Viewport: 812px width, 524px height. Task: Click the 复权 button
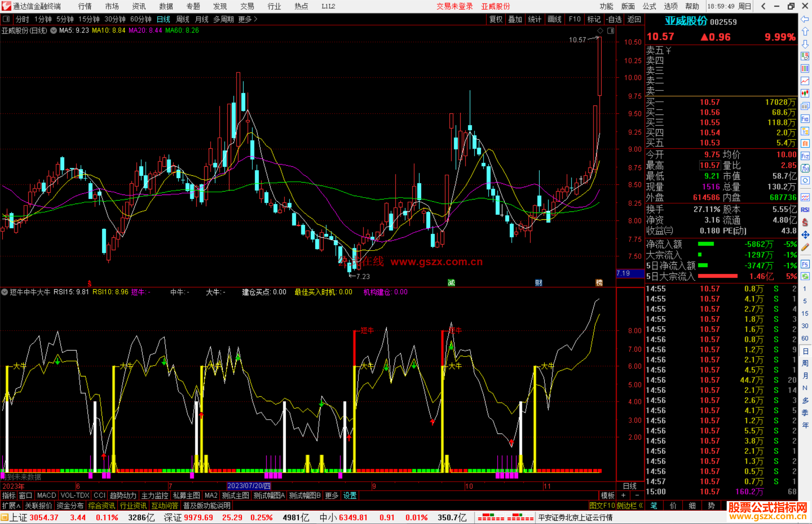495,19
